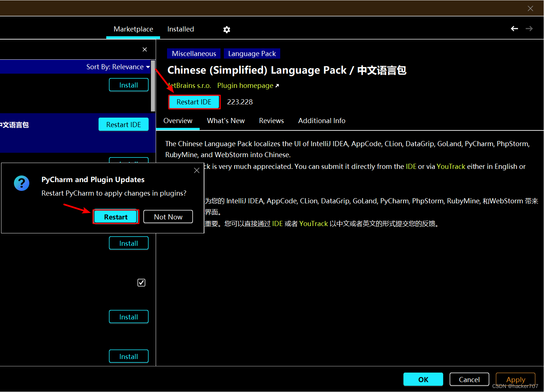Open the plugins settings gear menu
The image size is (544, 392).
[x=227, y=30]
